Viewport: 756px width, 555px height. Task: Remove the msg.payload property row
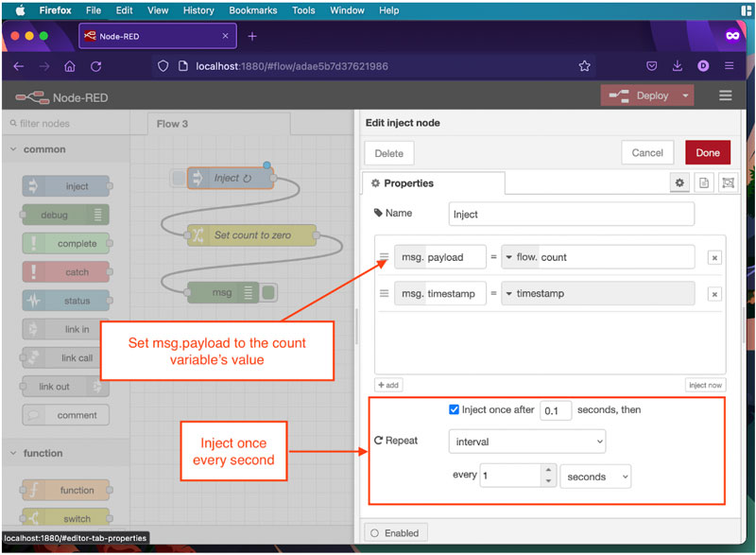pyautogui.click(x=715, y=257)
